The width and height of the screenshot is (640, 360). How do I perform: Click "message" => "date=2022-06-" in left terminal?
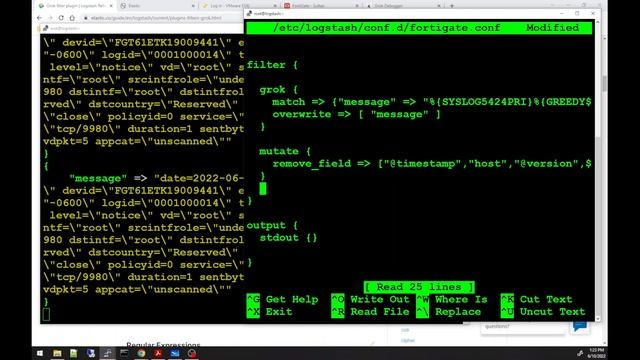(157, 178)
